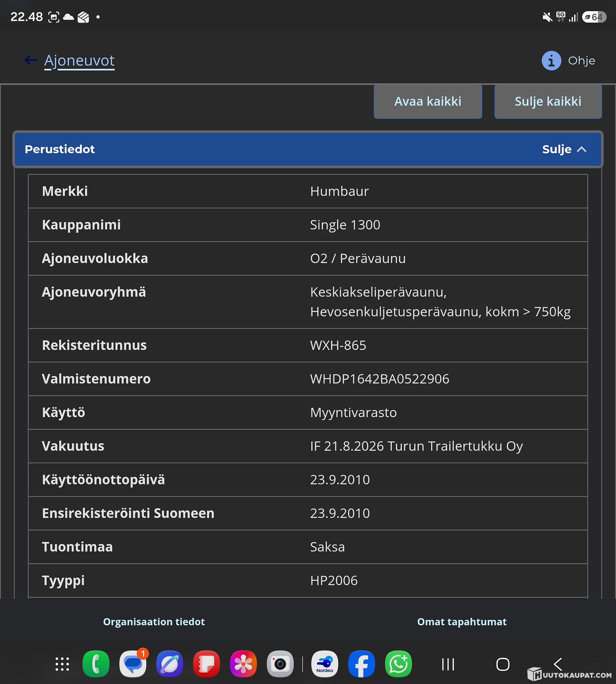Select the brand value Humbaur
The width and height of the screenshot is (616, 684).
(340, 191)
